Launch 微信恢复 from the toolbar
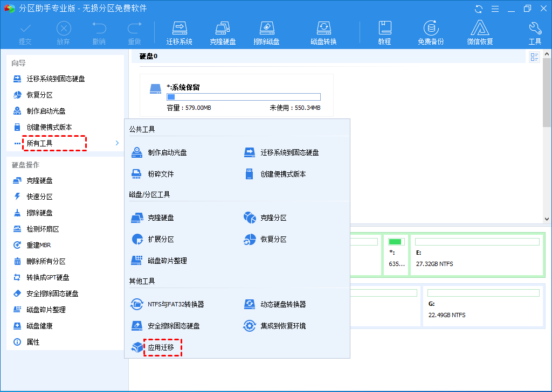The image size is (552, 392). point(479,31)
